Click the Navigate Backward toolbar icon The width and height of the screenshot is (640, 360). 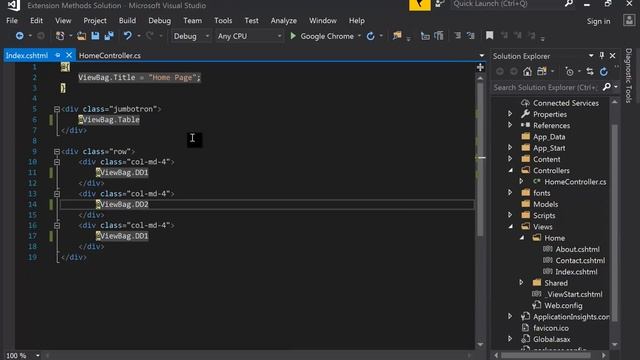point(19,36)
